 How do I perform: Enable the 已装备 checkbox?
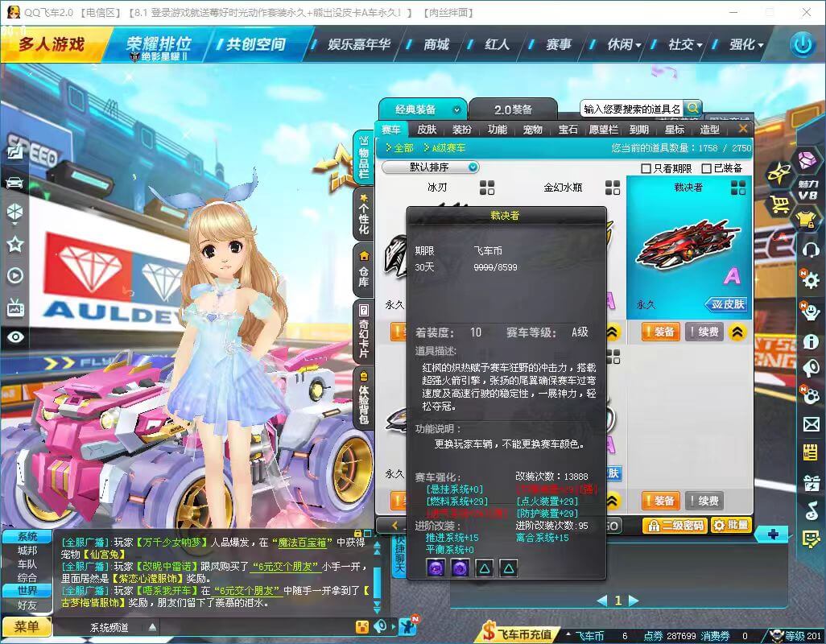pyautogui.click(x=706, y=168)
